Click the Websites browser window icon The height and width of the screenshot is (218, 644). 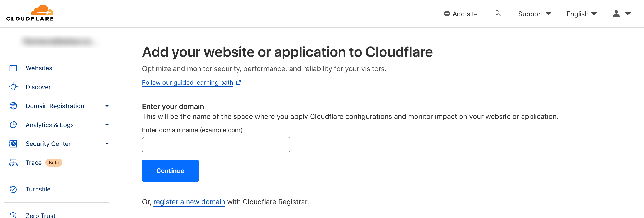coord(13,68)
